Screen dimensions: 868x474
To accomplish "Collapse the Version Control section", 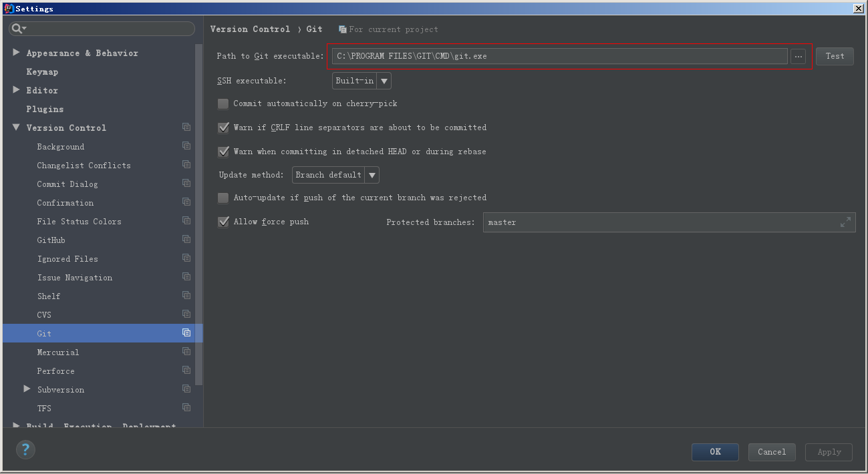I will [17, 127].
